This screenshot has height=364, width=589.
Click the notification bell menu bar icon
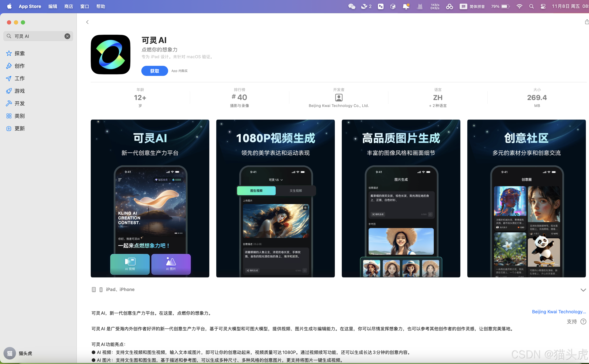tap(406, 6)
